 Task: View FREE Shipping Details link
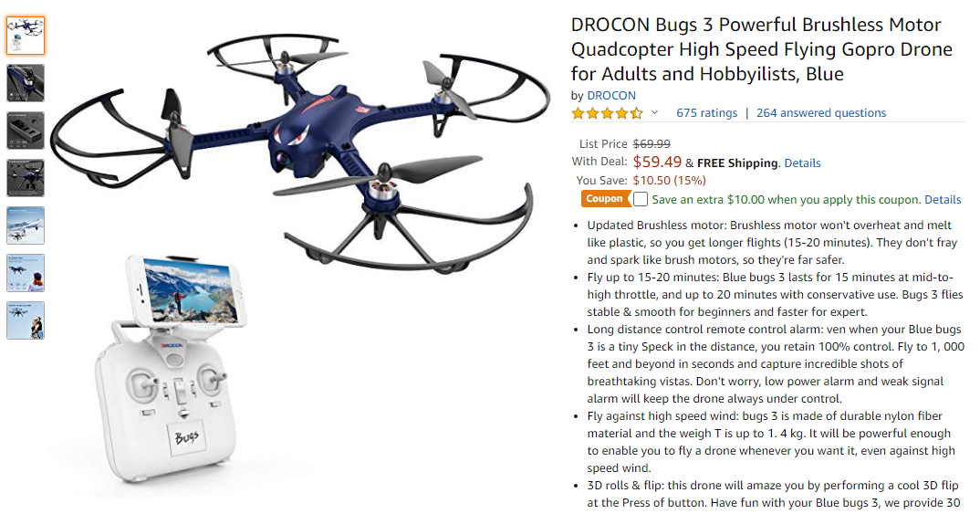802,163
